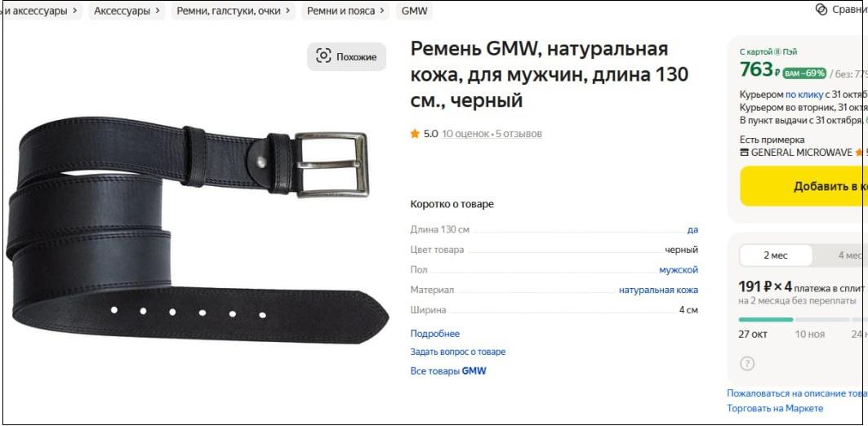
Task: Click the orange rating star icon
Action: [415, 133]
